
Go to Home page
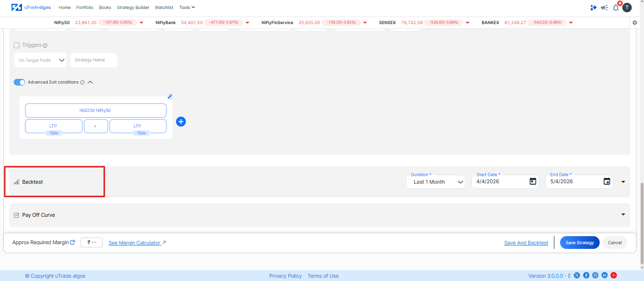coord(65,8)
